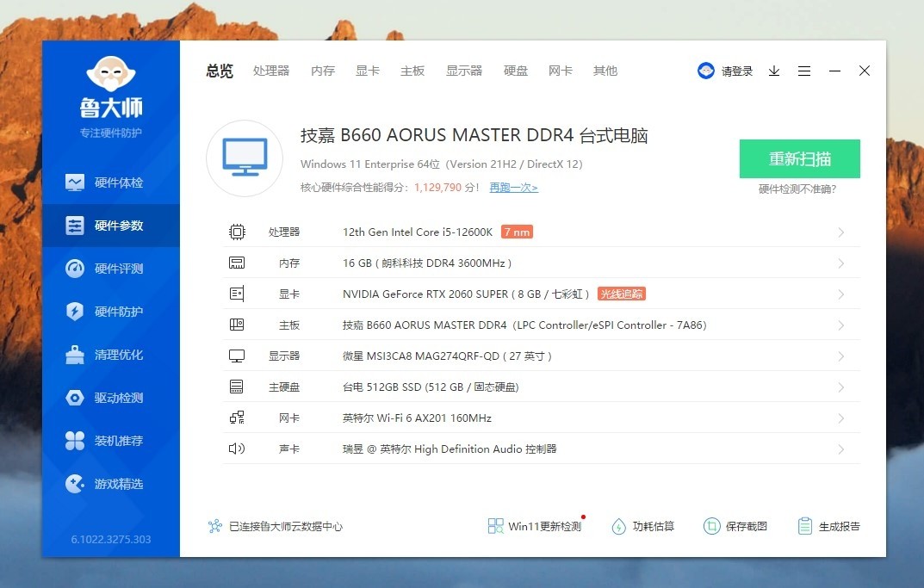Screen dimensions: 924x588
Task: Open the 主板 tab
Action: coord(412,71)
